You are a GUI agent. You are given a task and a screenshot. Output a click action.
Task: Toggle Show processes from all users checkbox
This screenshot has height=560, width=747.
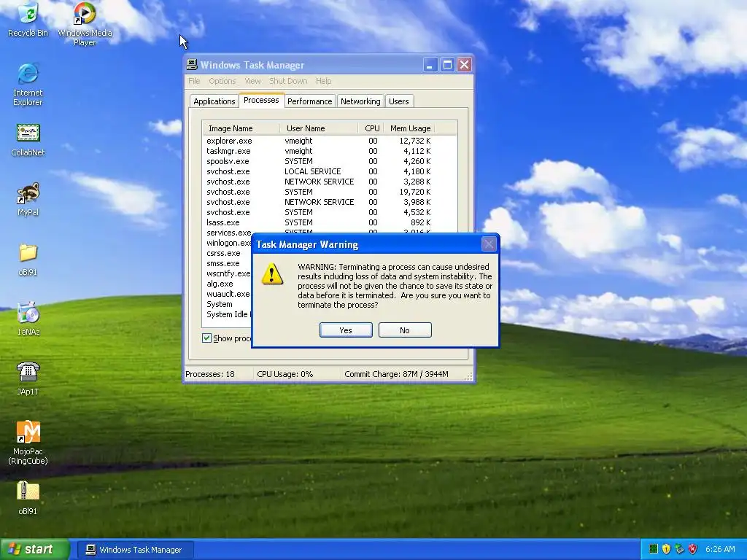tap(206, 338)
